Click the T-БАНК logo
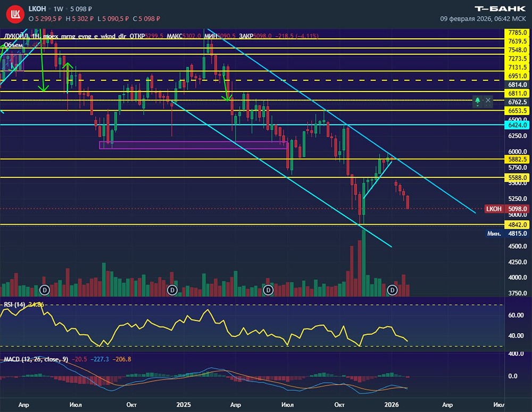532x412 pixels. pyautogui.click(x=500, y=9)
